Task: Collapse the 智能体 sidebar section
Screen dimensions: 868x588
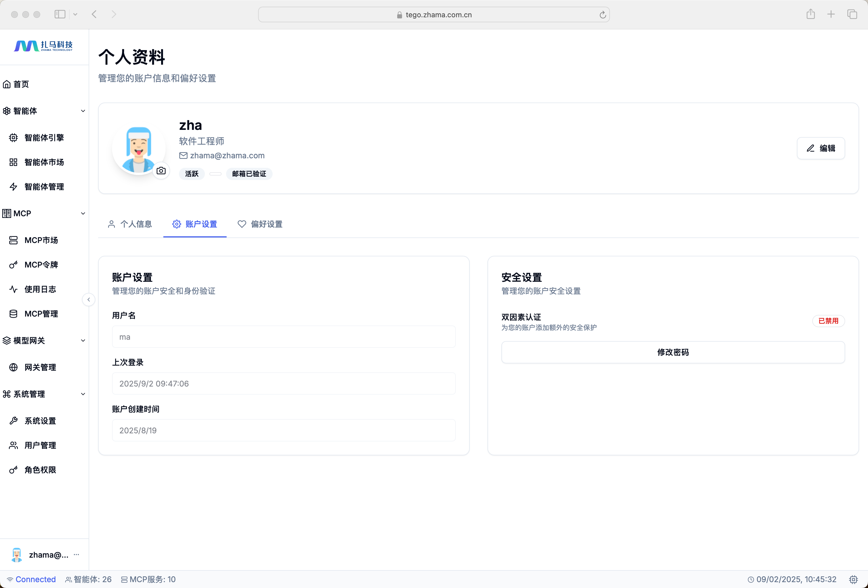Action: pos(83,111)
